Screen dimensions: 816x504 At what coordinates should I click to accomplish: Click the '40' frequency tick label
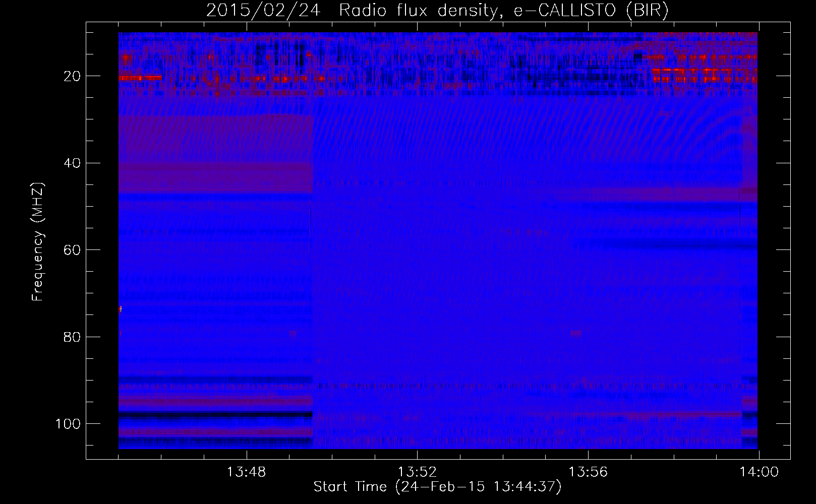point(73,163)
